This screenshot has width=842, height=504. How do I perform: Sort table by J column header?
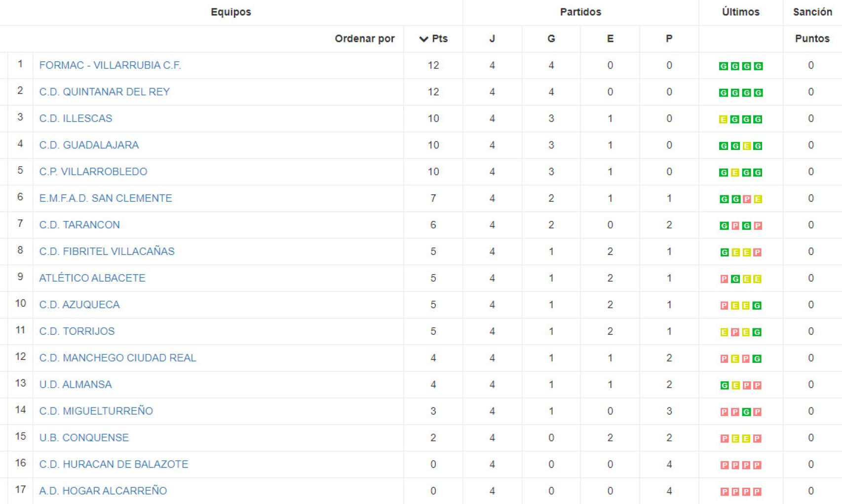(x=492, y=38)
